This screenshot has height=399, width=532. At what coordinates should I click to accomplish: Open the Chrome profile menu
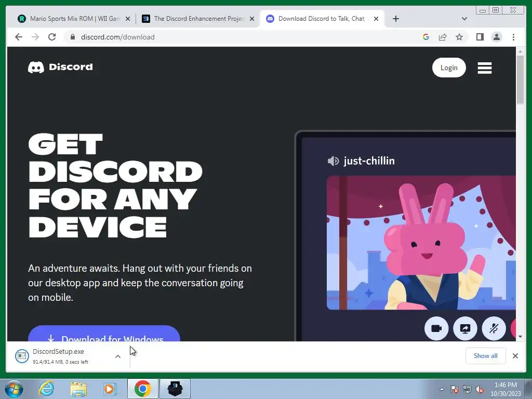[497, 37]
